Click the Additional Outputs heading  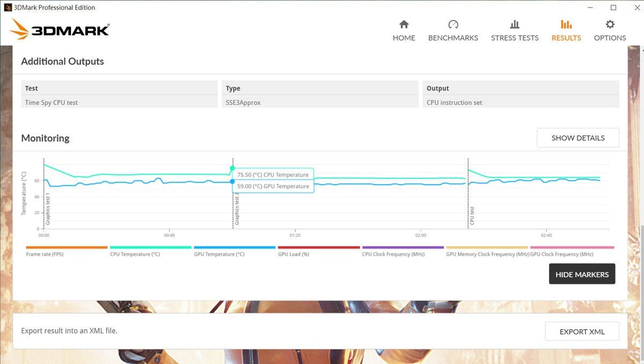(62, 61)
